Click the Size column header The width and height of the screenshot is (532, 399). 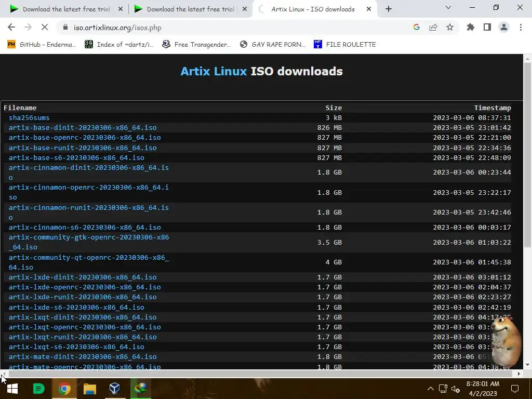pos(334,108)
